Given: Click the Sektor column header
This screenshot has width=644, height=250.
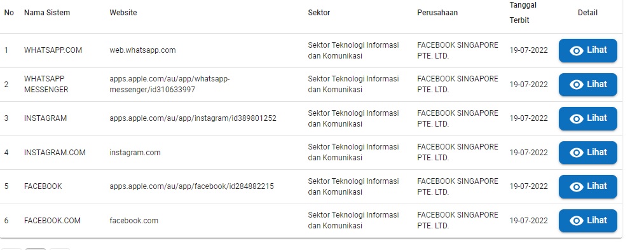Looking at the screenshot, I should click(319, 13).
